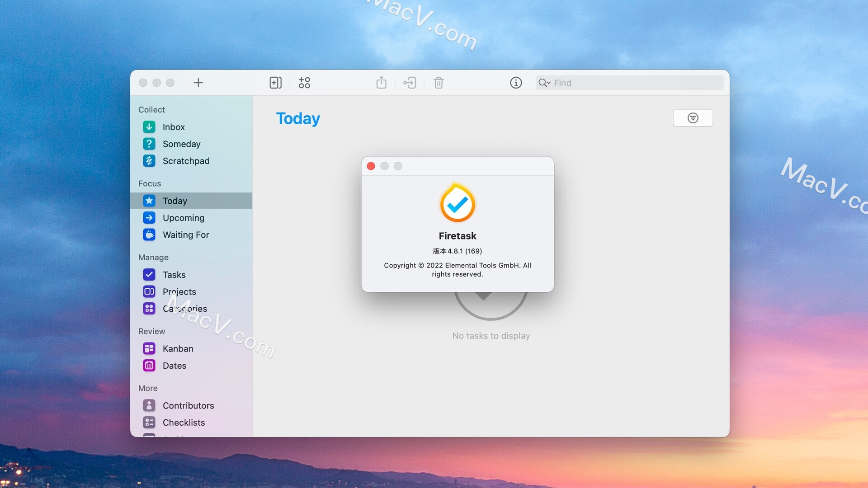
Task: Open Checklists label under More
Action: [x=184, y=422]
